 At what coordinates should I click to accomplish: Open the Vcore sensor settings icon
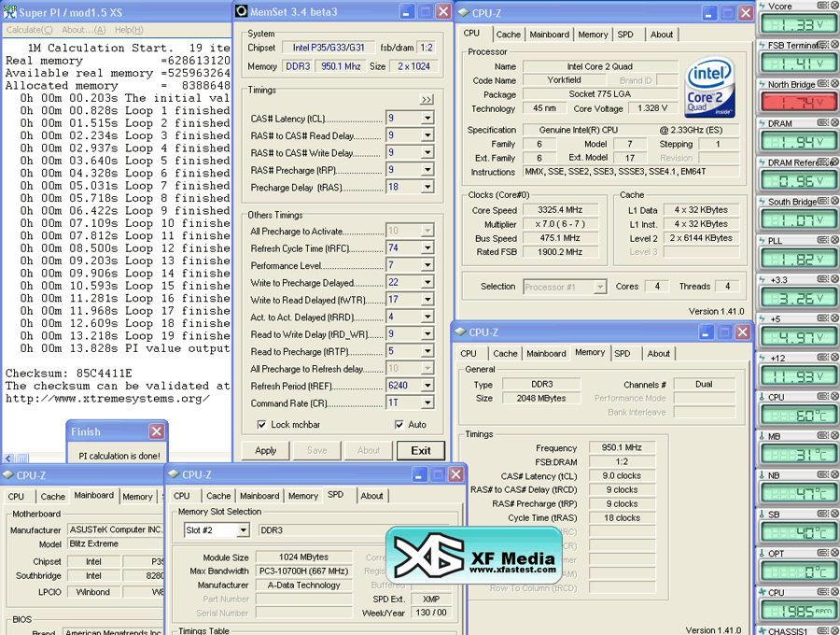[x=823, y=6]
